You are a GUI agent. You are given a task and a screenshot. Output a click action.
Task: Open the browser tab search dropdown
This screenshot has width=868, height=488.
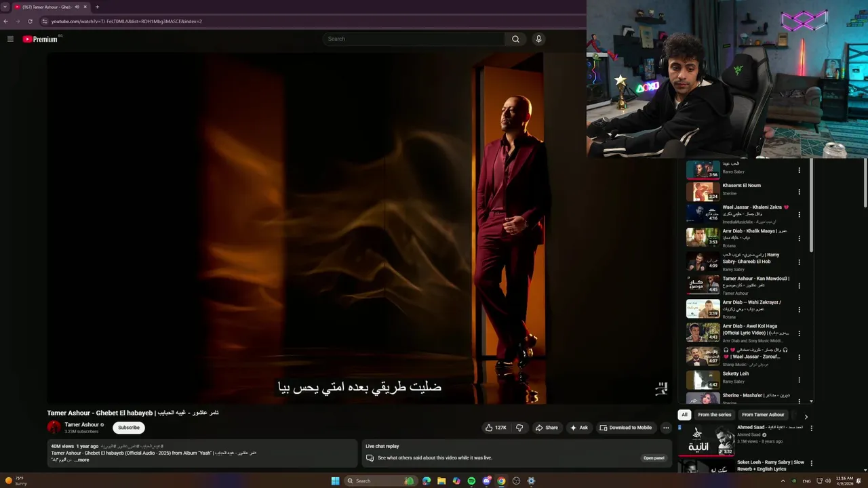5,7
